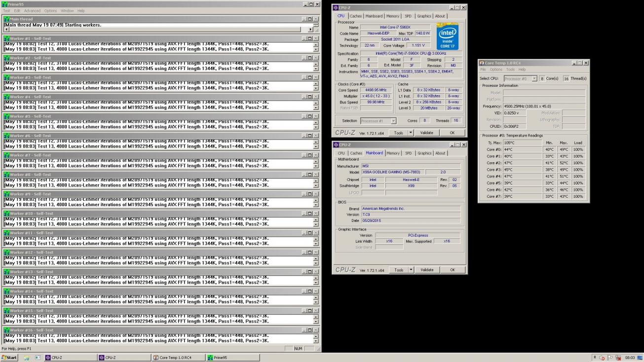
Task: Open Help menu in Core Temp
Action: 522,70
